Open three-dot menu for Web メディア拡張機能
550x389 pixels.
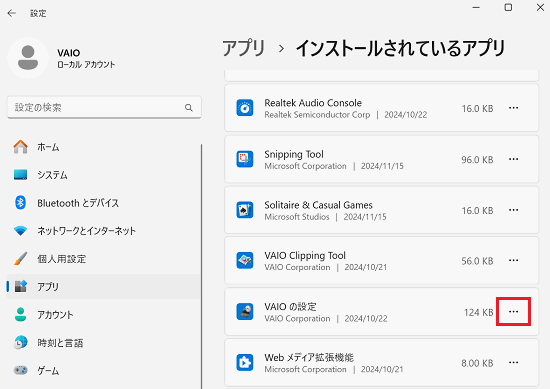pos(513,362)
